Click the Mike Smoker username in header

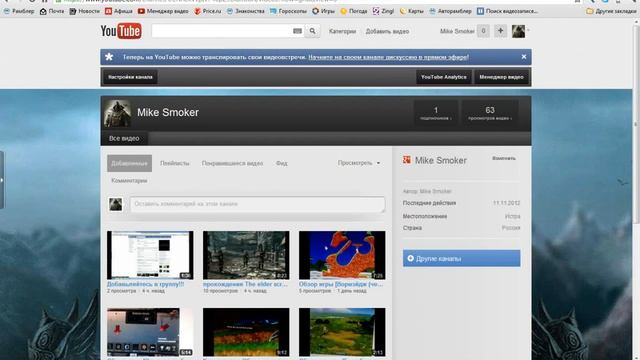coord(457,31)
